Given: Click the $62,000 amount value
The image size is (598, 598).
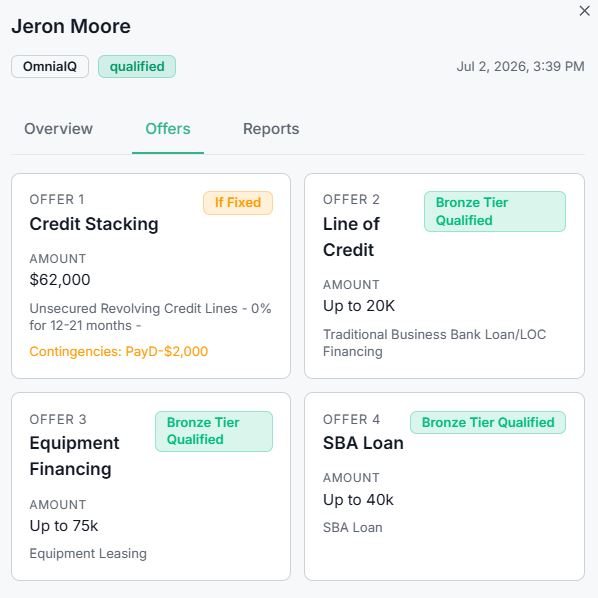Looking at the screenshot, I should (60, 280).
